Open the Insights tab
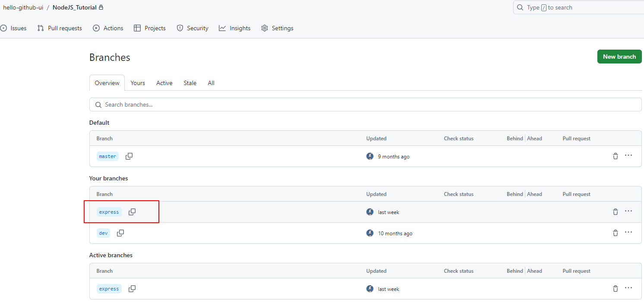The height and width of the screenshot is (306, 644). click(235, 28)
